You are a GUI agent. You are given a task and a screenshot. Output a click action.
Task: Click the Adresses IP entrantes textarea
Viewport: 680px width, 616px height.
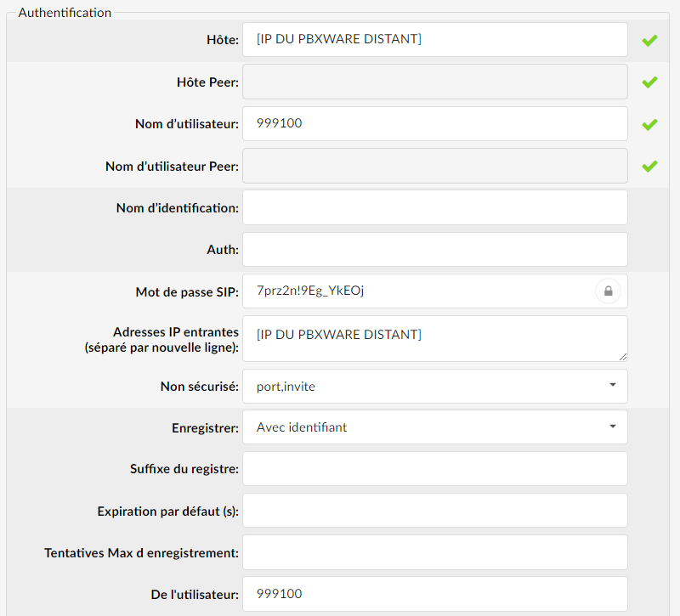(435, 338)
